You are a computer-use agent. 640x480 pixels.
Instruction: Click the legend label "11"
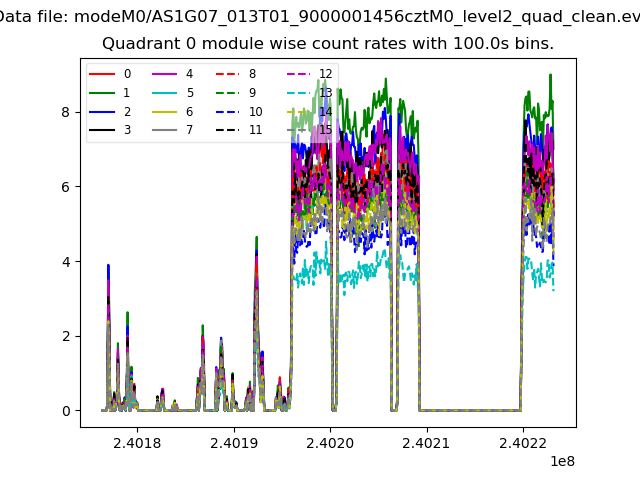(x=255, y=130)
